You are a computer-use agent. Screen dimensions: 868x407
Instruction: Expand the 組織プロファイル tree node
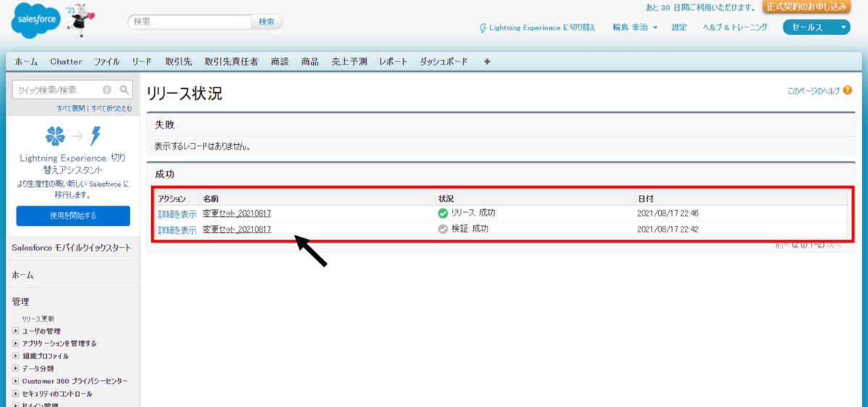tap(15, 356)
